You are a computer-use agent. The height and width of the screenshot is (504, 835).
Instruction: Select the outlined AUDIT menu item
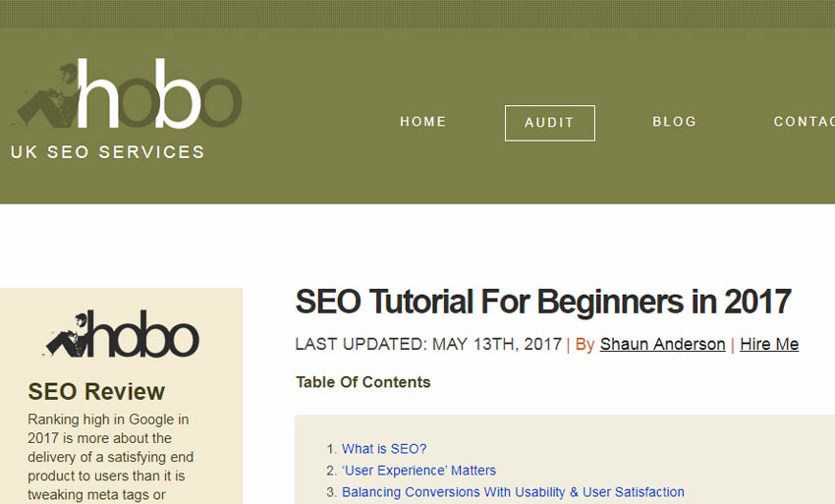pyautogui.click(x=549, y=123)
